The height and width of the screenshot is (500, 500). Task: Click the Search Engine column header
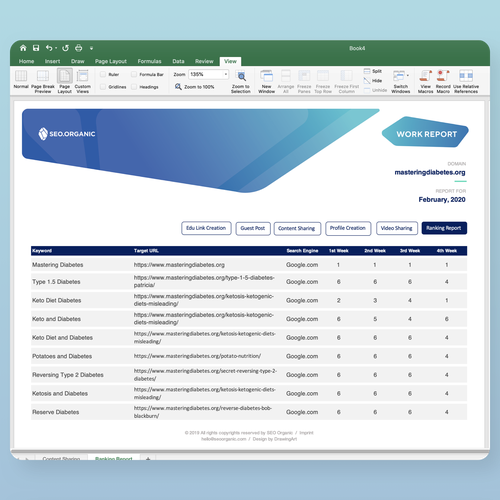click(302, 251)
